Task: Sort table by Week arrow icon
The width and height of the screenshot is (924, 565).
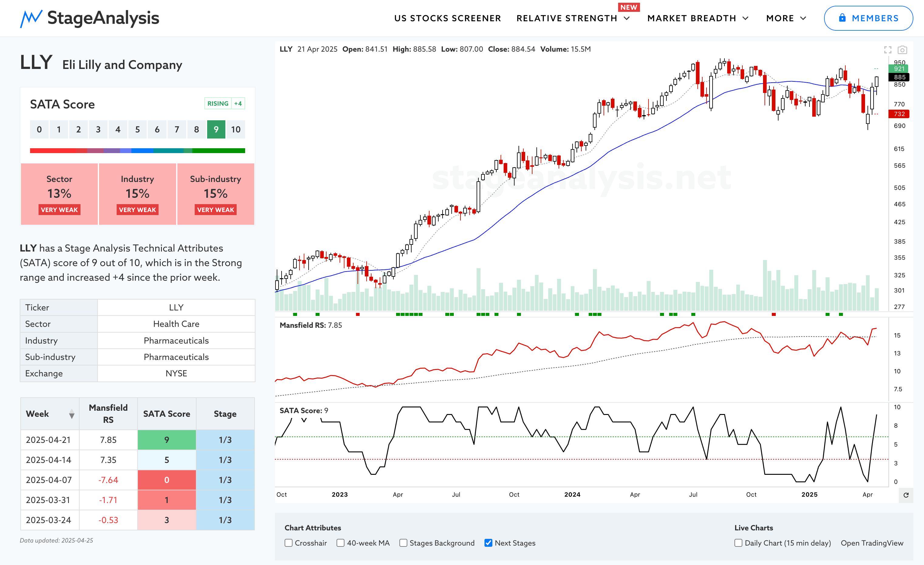Action: [72, 414]
